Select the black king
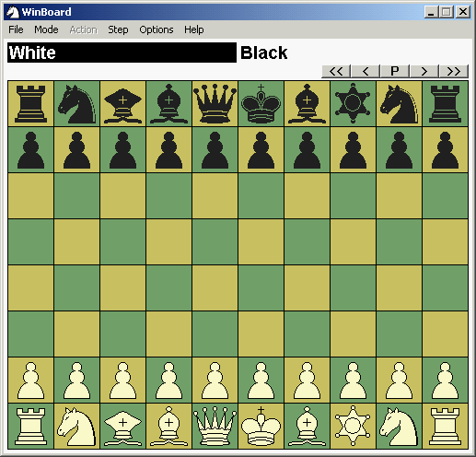The image size is (476, 457). point(261,104)
